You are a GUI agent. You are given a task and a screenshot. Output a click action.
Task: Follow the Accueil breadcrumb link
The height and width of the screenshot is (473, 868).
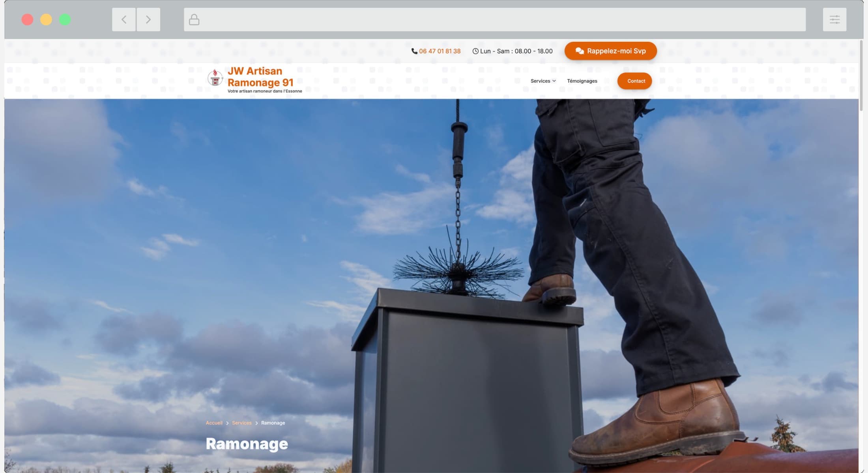pyautogui.click(x=214, y=423)
